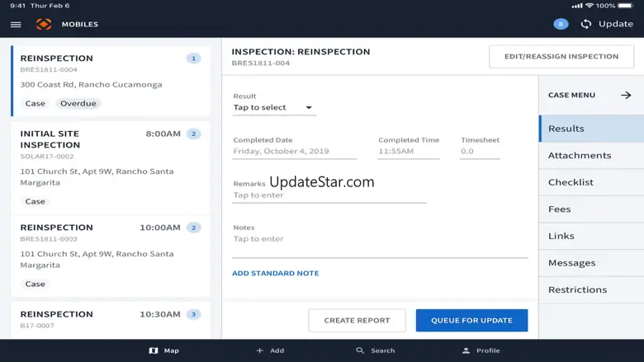This screenshot has width=644, height=362.
Task: Tap the blue pending updates badge
Action: pyautogui.click(x=561, y=24)
